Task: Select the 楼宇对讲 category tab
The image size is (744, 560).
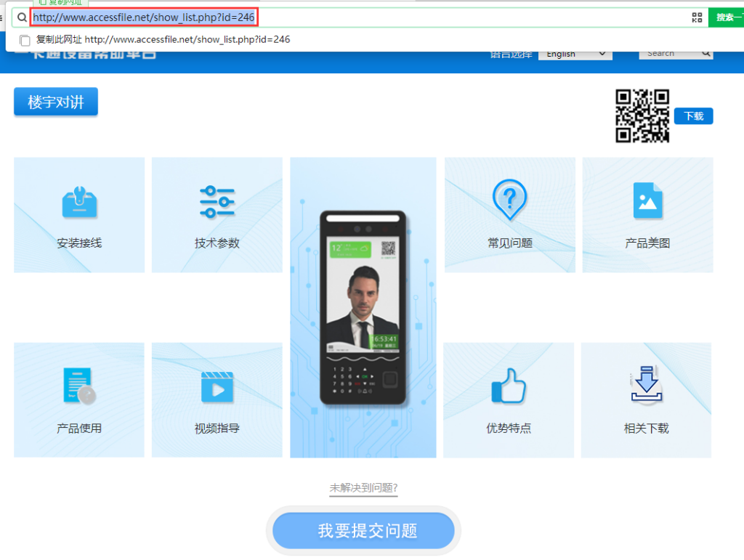Action: 56,102
